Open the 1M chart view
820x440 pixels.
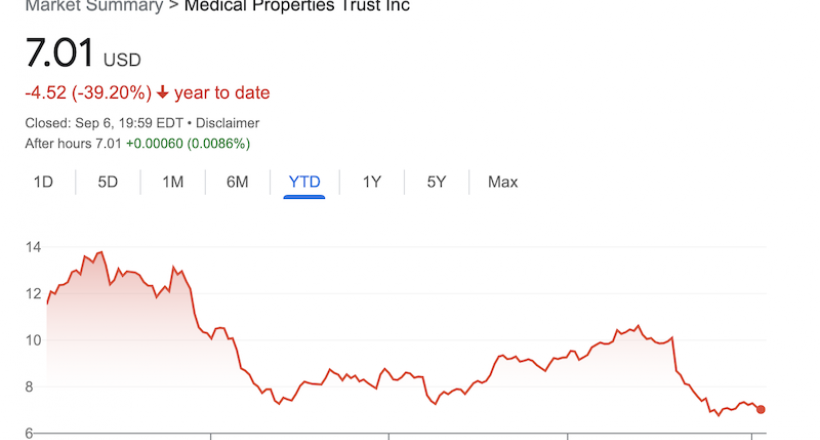[x=173, y=182]
